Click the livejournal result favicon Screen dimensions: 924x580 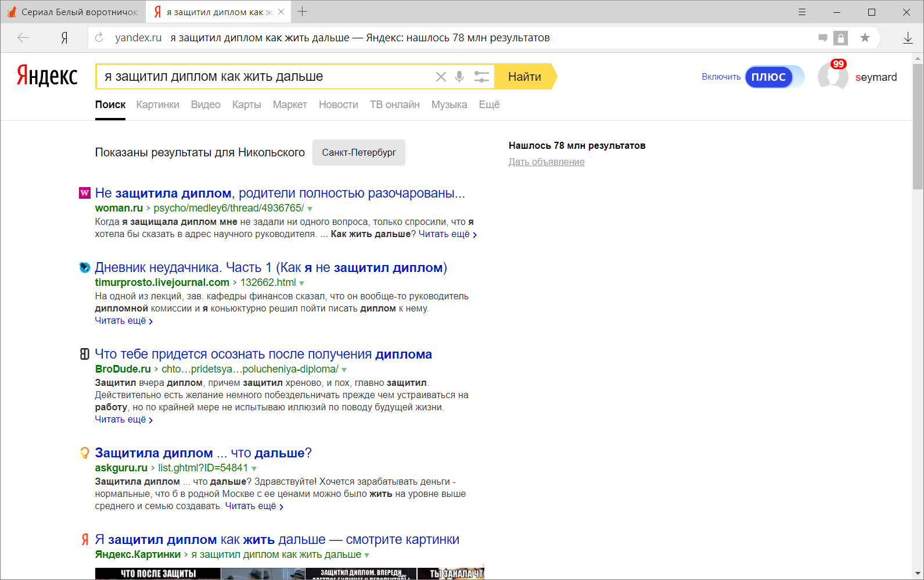click(85, 267)
